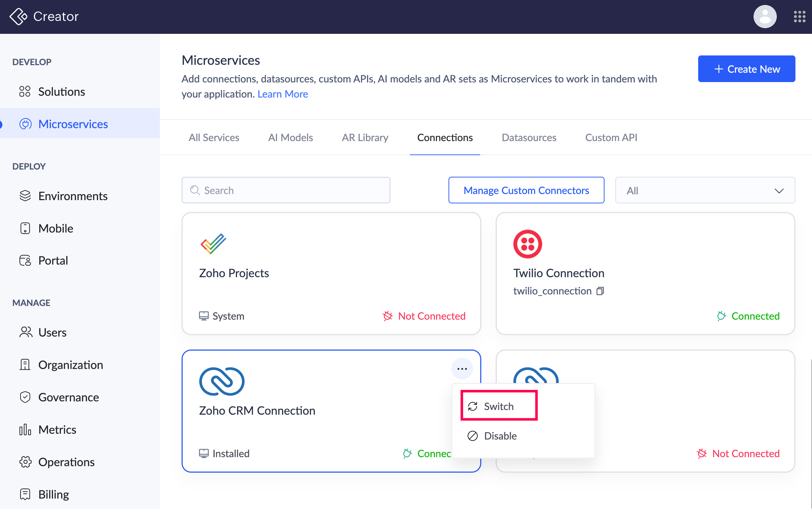Open the AI Models tab
The image size is (812, 509).
pyautogui.click(x=290, y=138)
